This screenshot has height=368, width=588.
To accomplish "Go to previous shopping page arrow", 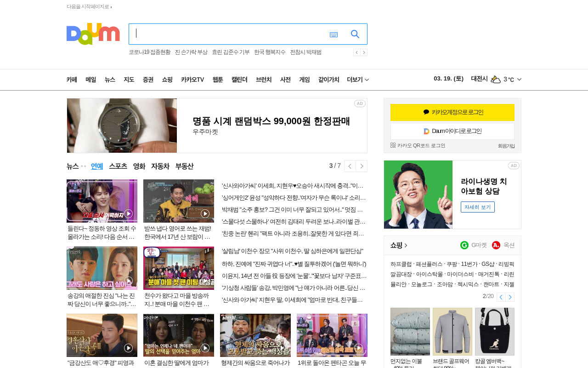I will [501, 297].
